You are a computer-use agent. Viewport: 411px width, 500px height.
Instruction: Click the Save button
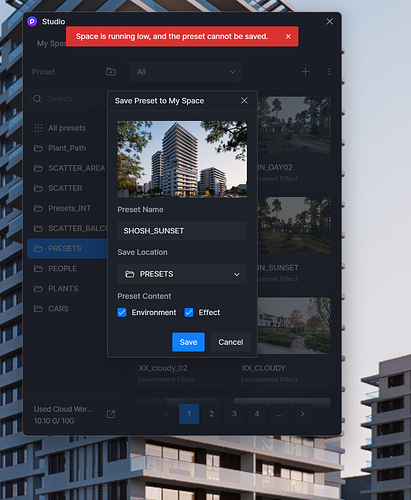coord(188,342)
